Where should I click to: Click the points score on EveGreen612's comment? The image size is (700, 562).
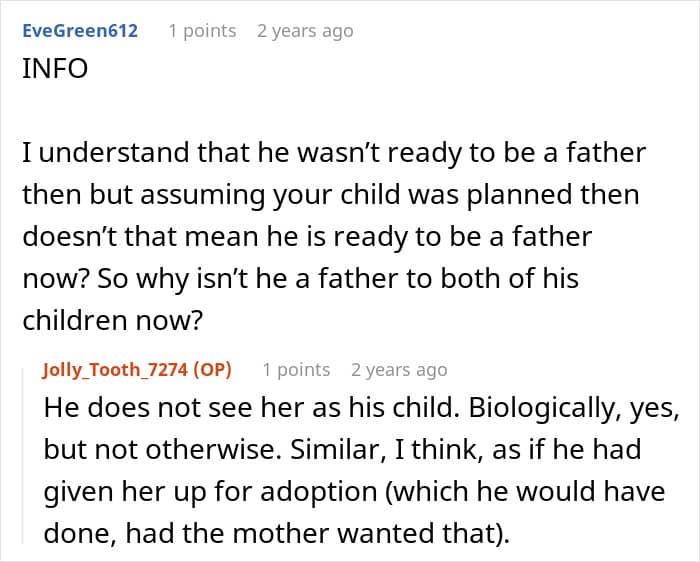point(202,31)
